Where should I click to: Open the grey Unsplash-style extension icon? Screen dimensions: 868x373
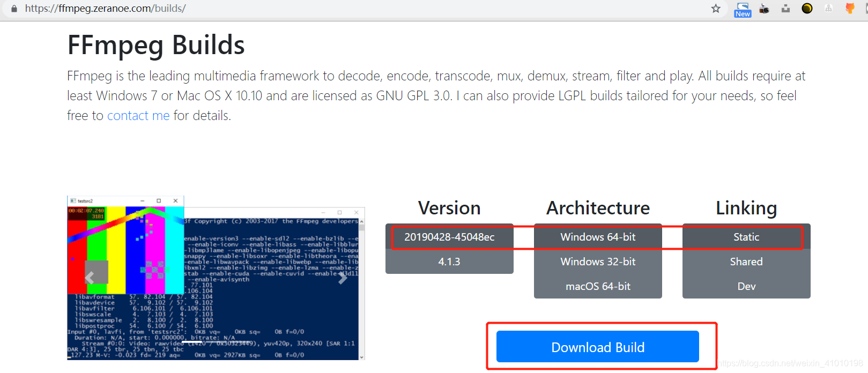(x=785, y=9)
